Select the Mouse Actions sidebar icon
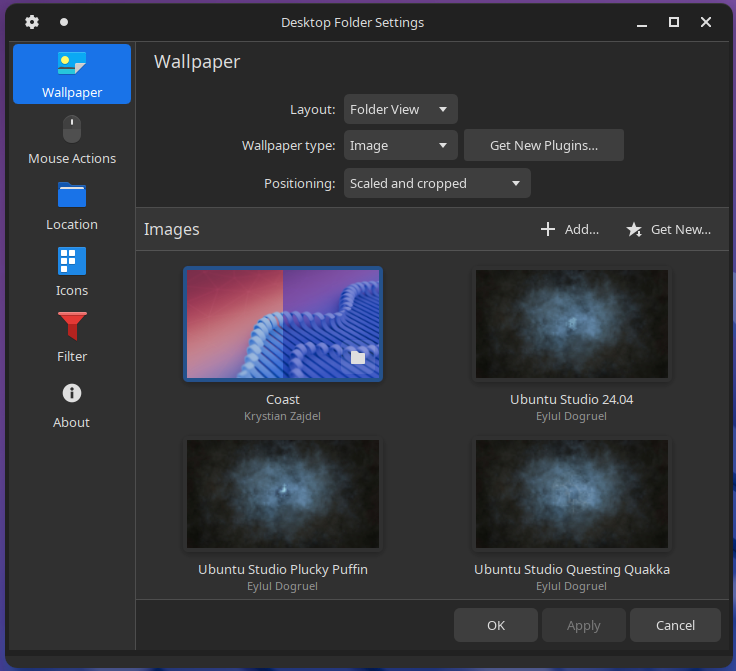This screenshot has height=671, width=736. click(72, 140)
